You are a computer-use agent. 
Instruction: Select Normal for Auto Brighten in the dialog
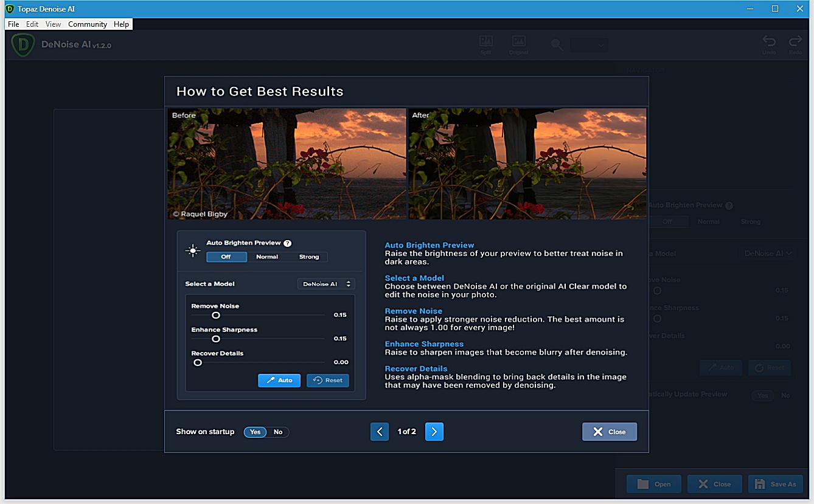point(267,257)
